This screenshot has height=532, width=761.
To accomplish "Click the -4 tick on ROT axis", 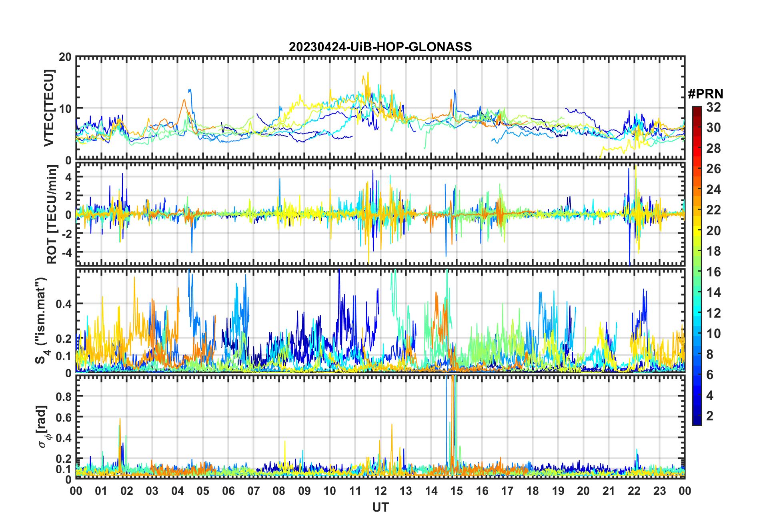I will pyautogui.click(x=66, y=252).
